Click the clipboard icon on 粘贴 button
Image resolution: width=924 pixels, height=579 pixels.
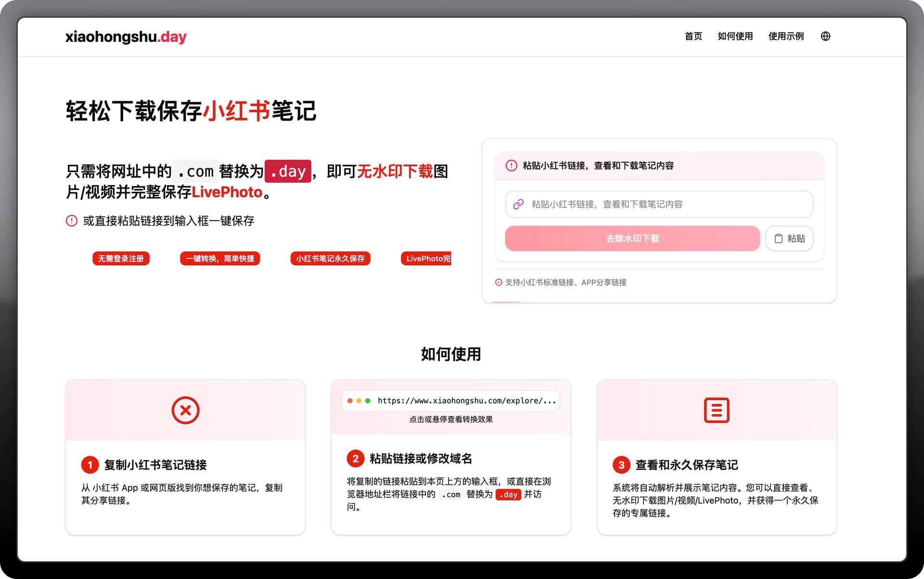778,239
